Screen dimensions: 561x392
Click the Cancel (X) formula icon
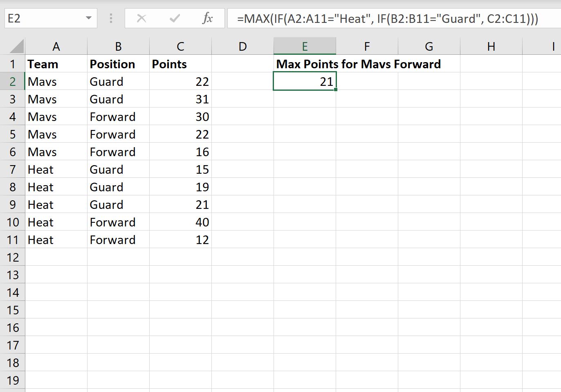[141, 18]
